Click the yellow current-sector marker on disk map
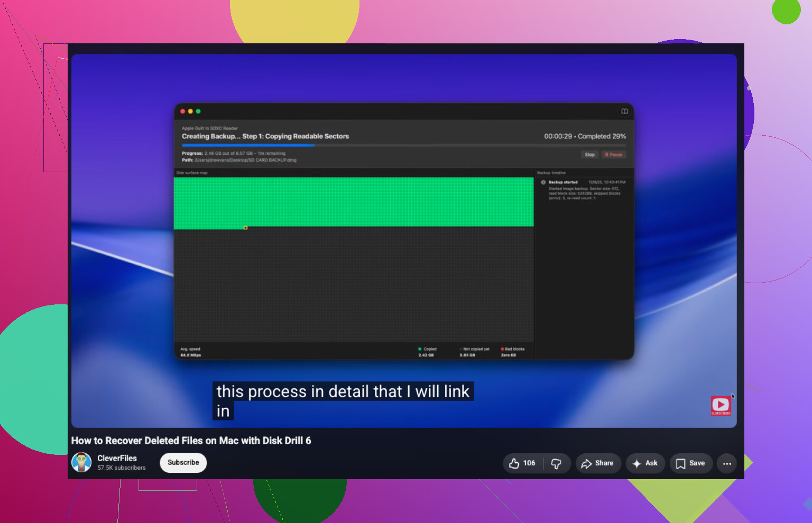 (x=245, y=228)
